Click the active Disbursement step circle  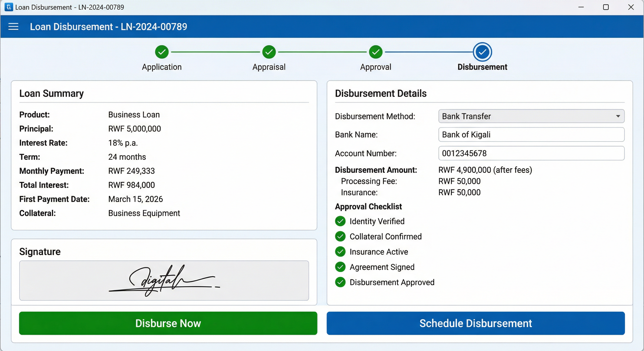point(482,52)
